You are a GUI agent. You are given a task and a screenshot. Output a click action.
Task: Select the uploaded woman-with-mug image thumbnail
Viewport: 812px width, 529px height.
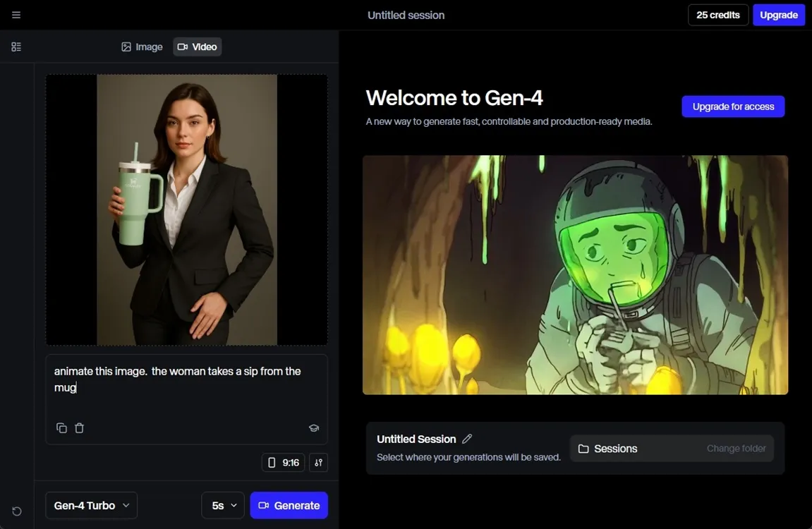[x=186, y=209]
